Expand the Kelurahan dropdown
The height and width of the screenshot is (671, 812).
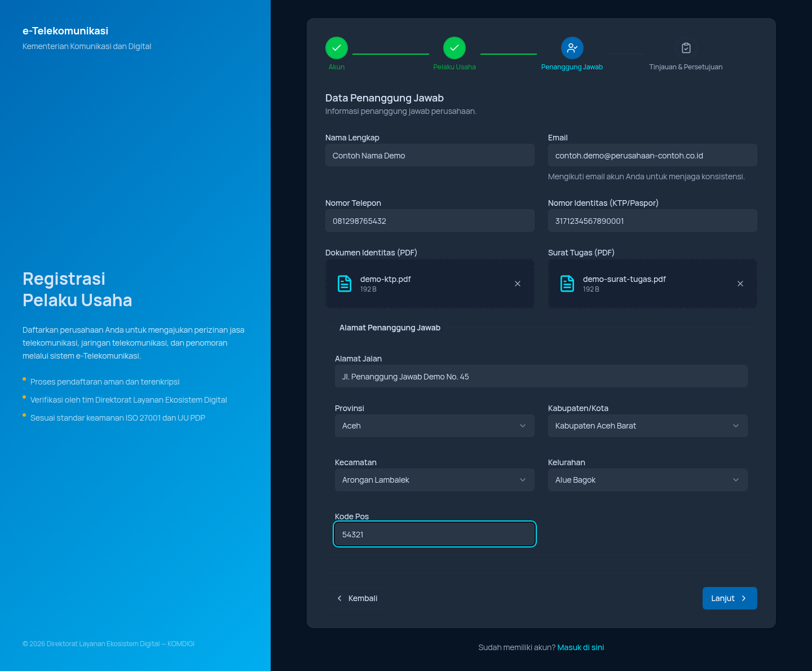click(648, 480)
